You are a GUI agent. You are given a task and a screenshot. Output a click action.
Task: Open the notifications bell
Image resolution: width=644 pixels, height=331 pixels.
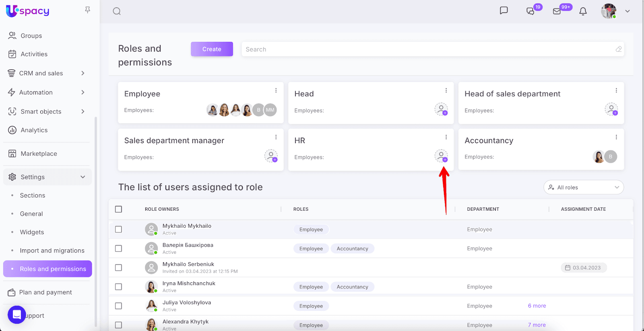(x=583, y=11)
